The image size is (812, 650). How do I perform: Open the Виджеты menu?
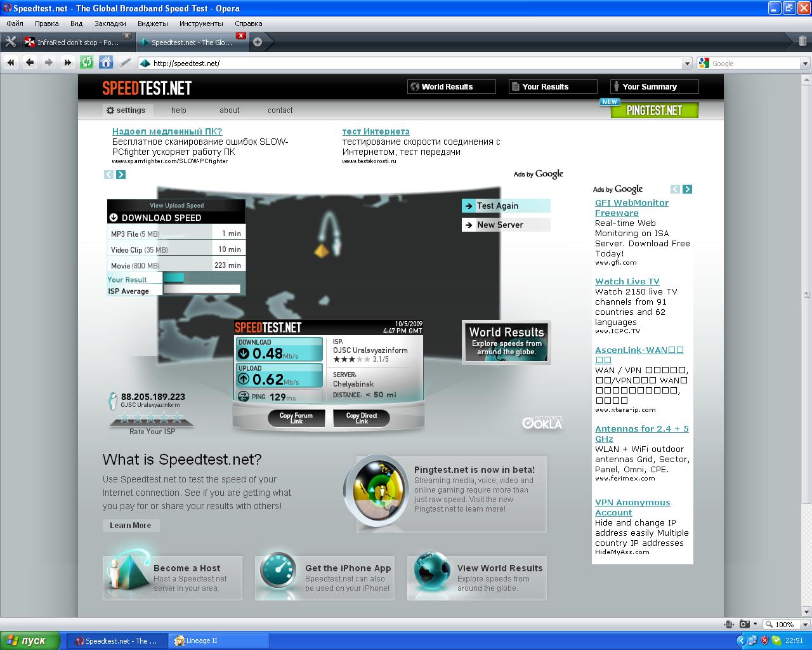point(153,23)
